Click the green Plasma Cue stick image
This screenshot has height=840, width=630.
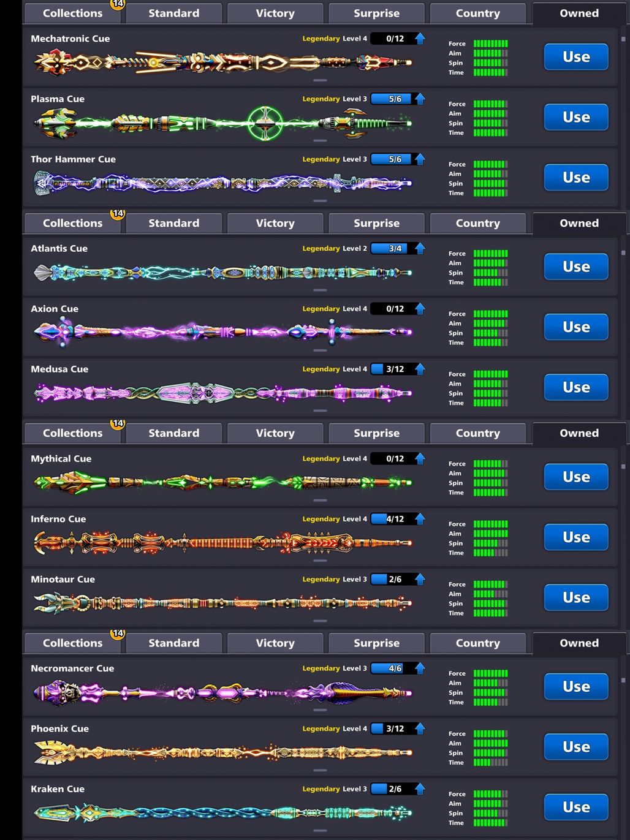(222, 123)
